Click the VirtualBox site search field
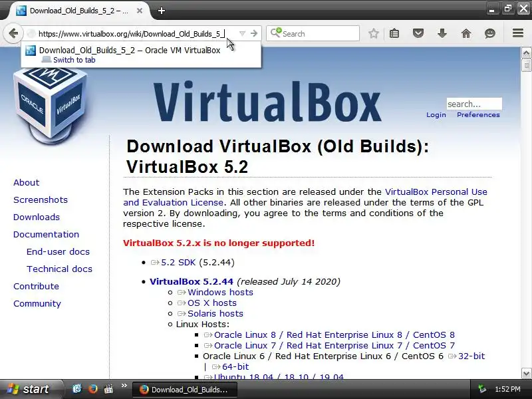This screenshot has height=399, width=532. pos(474,104)
